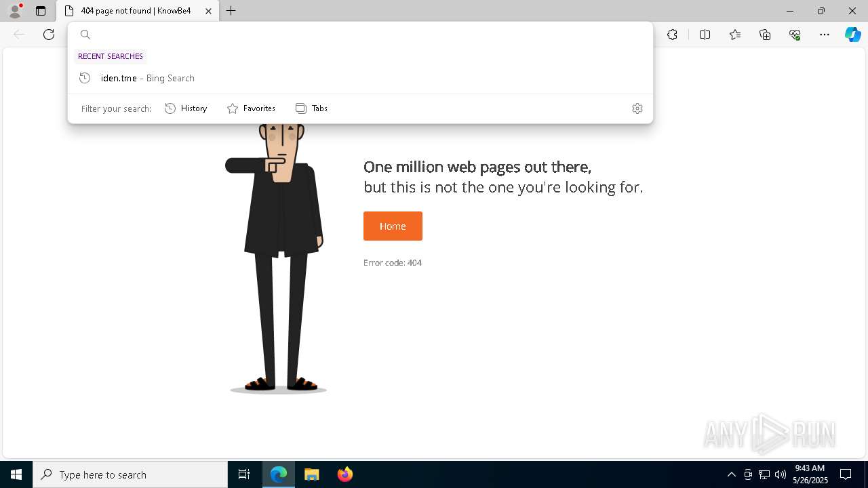Click the Meet Now tray icon
The width and height of the screenshot is (868, 488).
coord(748,474)
